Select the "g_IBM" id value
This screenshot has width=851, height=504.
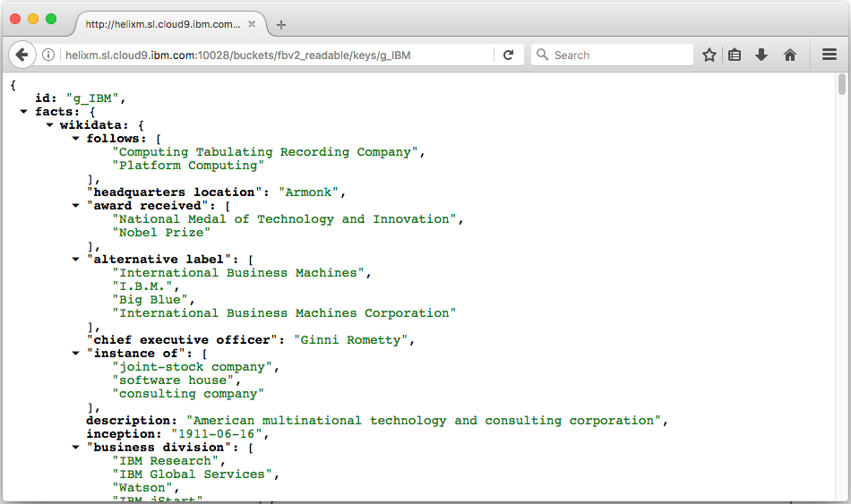tap(91, 98)
